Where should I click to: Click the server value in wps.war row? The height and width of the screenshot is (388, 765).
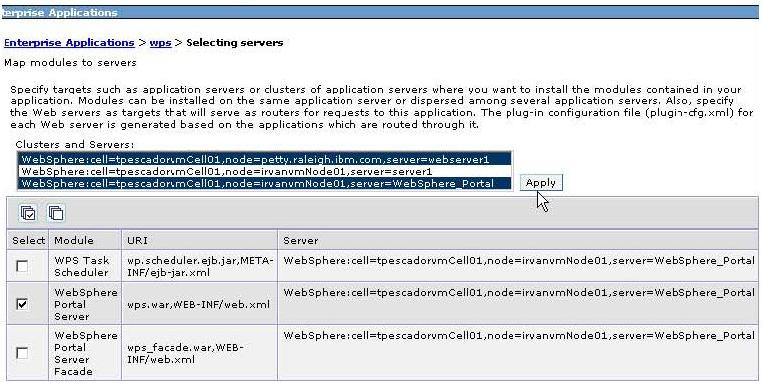pos(519,293)
